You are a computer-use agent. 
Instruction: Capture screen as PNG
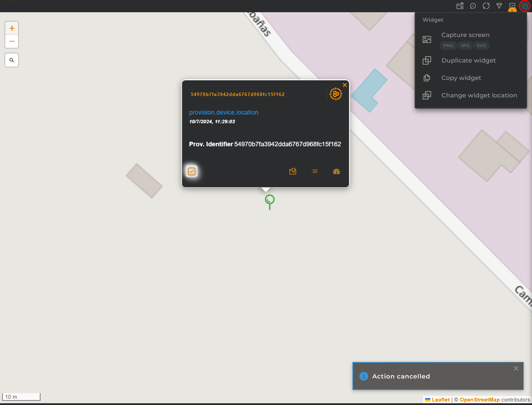[448, 46]
